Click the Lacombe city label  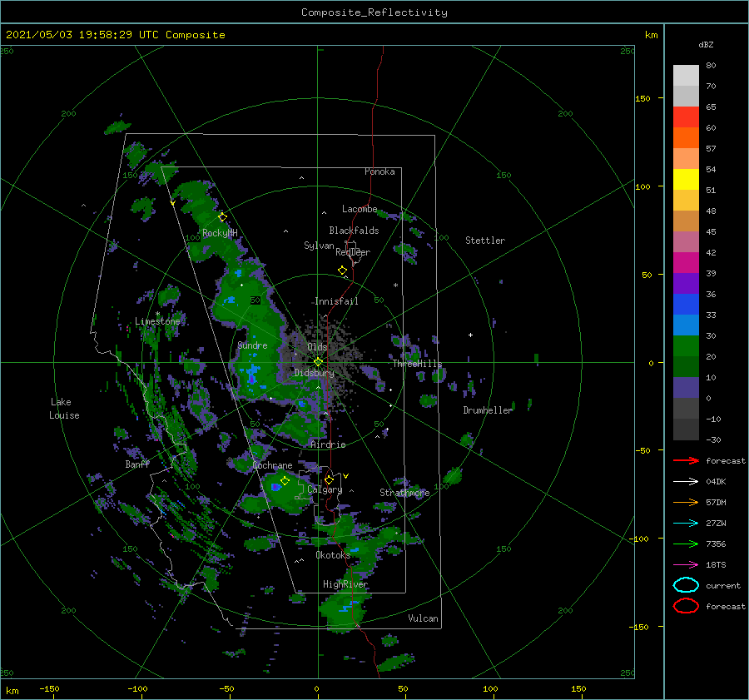coord(360,209)
